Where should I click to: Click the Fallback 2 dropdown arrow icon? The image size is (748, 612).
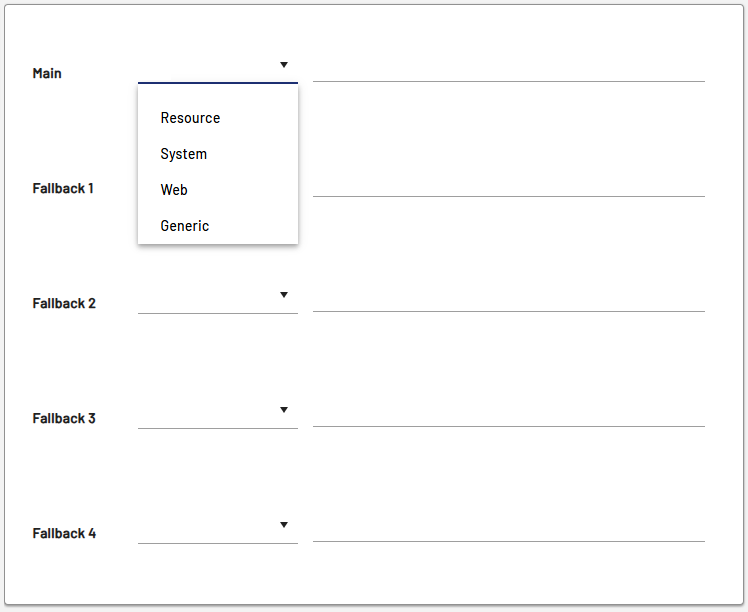tap(284, 295)
